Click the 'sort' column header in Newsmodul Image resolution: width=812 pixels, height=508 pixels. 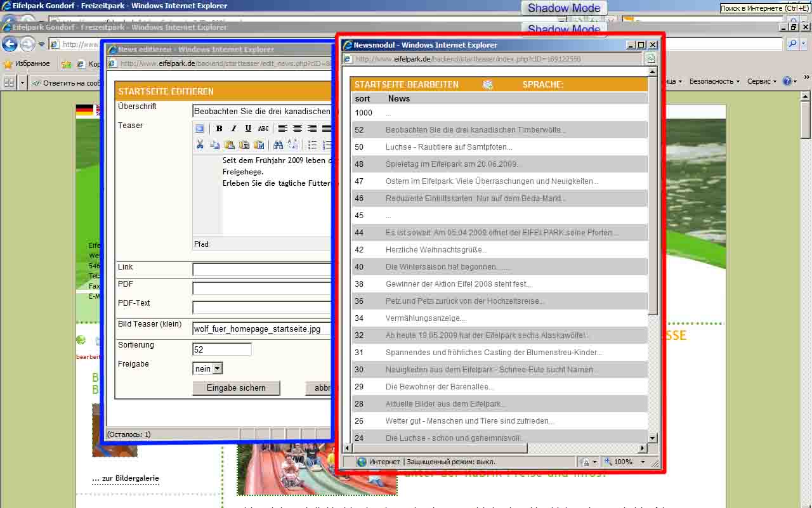pyautogui.click(x=362, y=98)
